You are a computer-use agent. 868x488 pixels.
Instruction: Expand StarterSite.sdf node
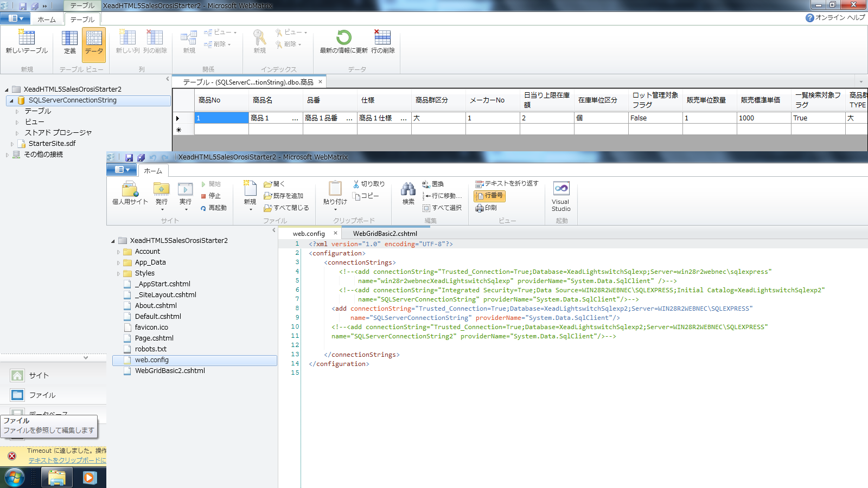pyautogui.click(x=12, y=144)
